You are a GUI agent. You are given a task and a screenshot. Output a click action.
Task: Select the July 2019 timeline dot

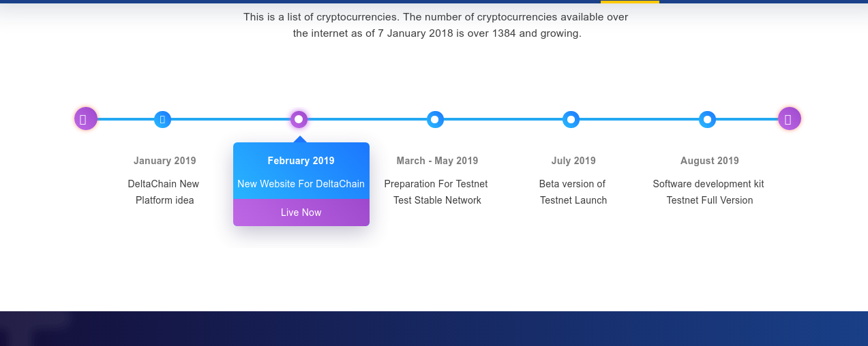(571, 119)
